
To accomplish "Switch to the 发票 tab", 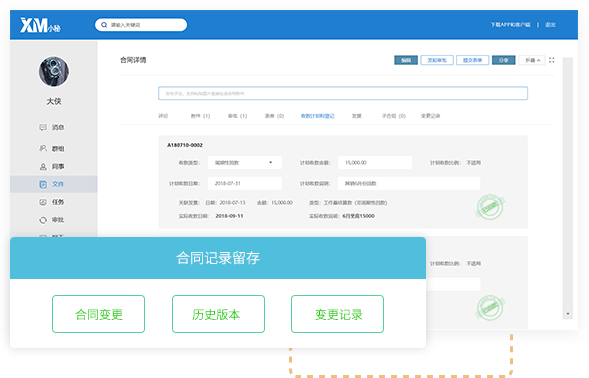I will click(356, 116).
